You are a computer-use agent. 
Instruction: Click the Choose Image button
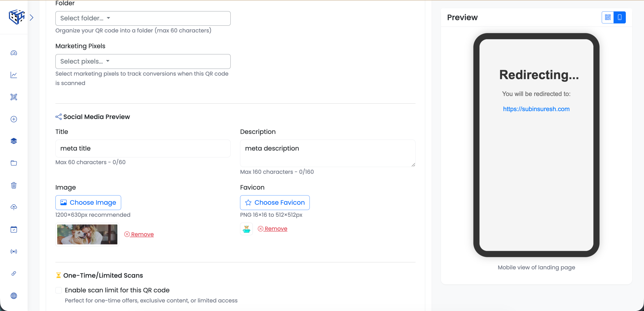click(88, 203)
